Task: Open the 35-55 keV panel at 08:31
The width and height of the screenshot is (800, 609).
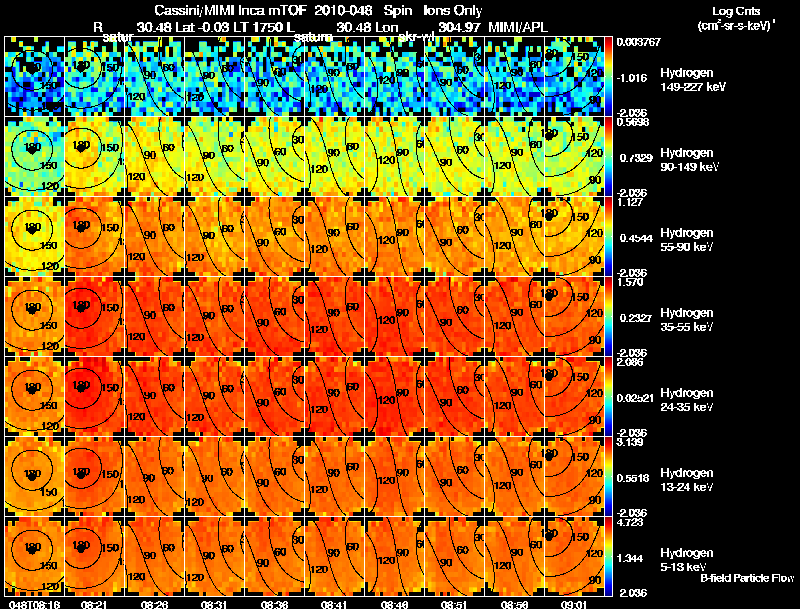Action: (214, 316)
